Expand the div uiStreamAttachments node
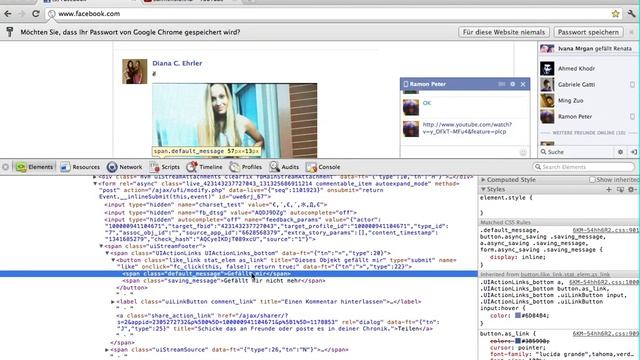Image resolution: width=640 pixels, height=360 pixels. coord(95,177)
